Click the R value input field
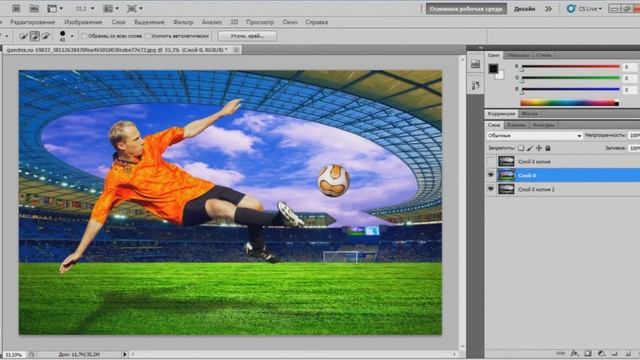Image resolution: width=640 pixels, height=360 pixels. [x=631, y=67]
